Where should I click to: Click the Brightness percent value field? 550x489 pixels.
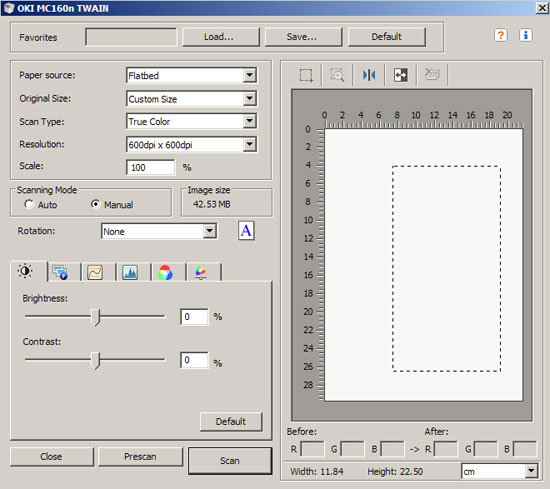194,317
